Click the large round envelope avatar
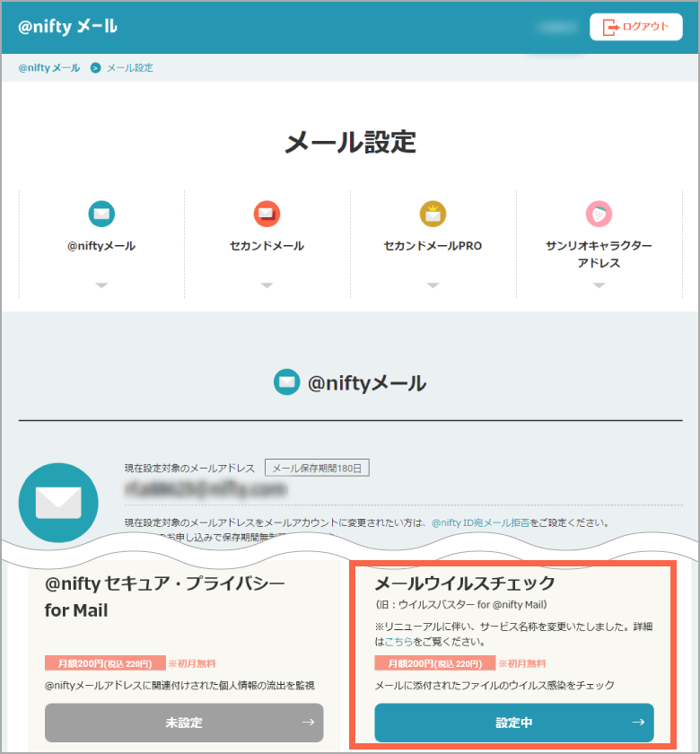This screenshot has width=700, height=754. coord(58,503)
